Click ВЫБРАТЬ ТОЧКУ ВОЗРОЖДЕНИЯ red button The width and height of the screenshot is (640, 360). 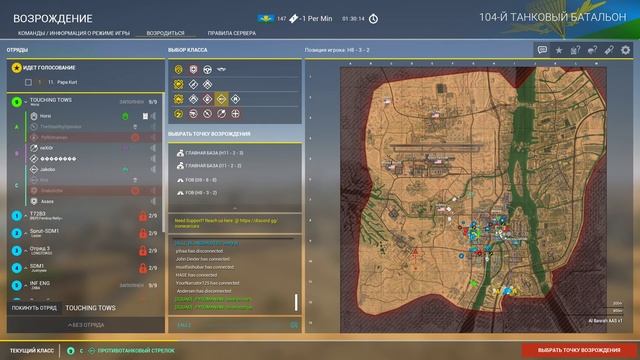pos(579,350)
